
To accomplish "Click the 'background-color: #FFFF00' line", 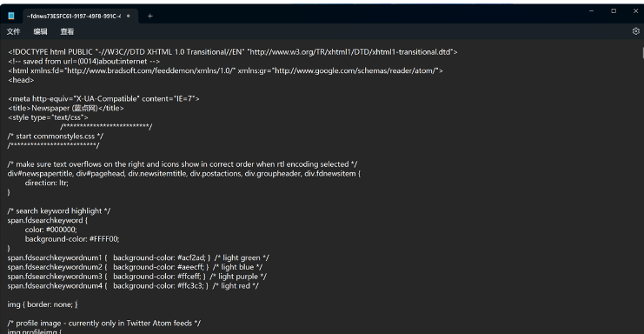I will (72, 239).
